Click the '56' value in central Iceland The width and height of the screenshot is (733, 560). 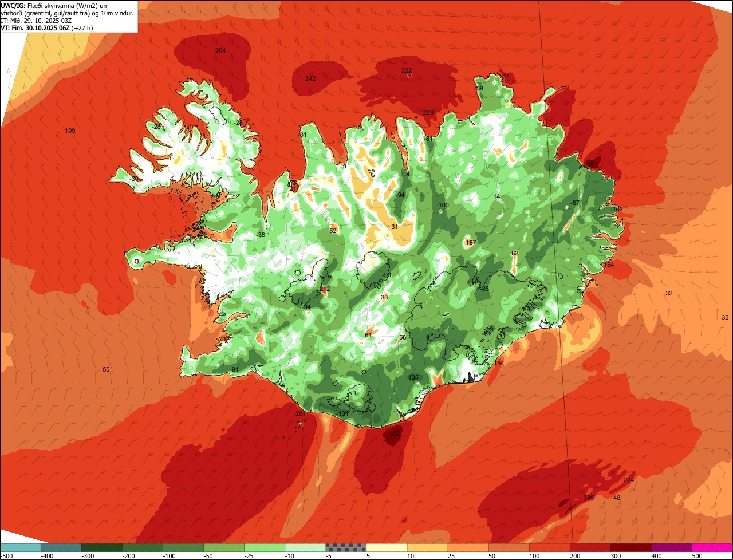tap(403, 337)
